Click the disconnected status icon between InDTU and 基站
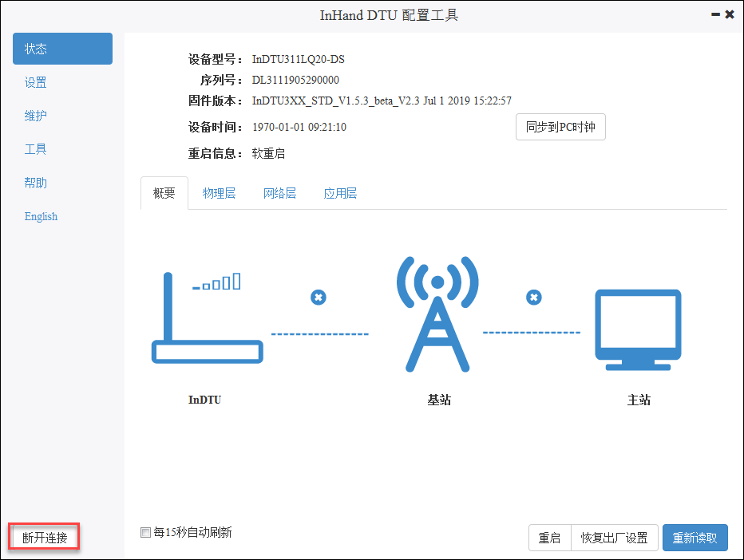This screenshot has height=560, width=744. (x=319, y=298)
